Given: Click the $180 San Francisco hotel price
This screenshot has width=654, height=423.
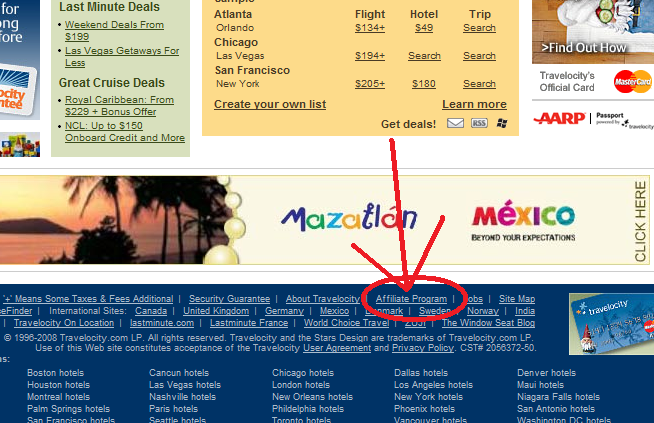Looking at the screenshot, I should (x=424, y=84).
